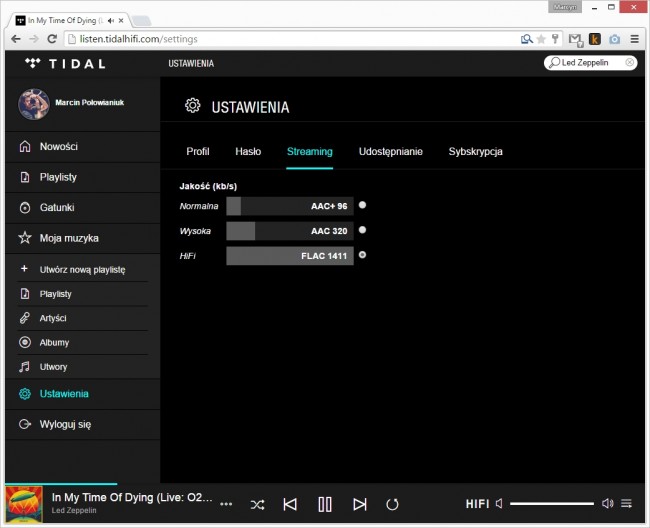Click the Led Zeppelin search field
The height and width of the screenshot is (528, 650).
coord(591,63)
